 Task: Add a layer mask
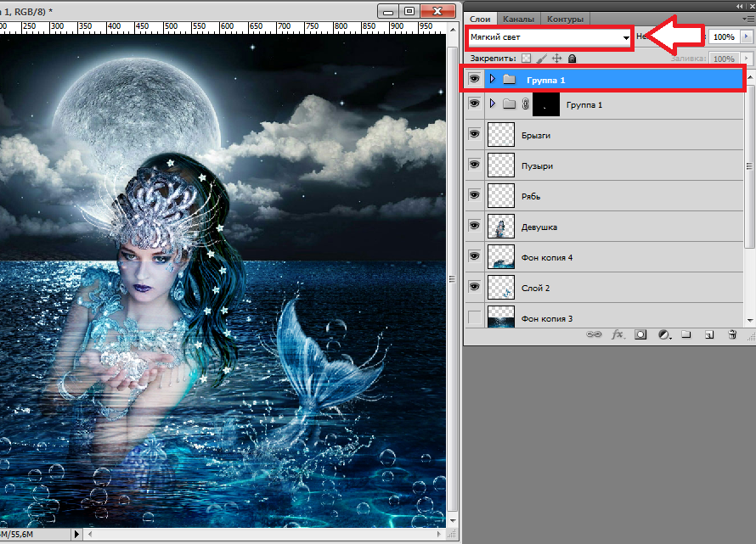[640, 335]
